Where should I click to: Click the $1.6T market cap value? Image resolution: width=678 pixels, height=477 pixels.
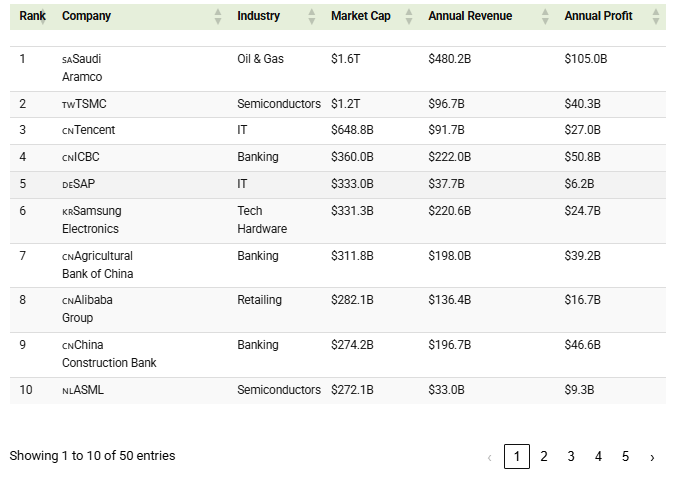click(345, 59)
